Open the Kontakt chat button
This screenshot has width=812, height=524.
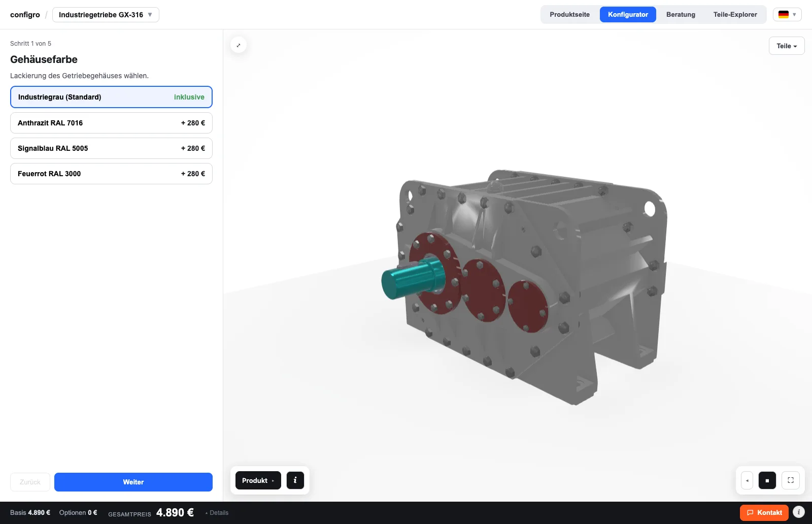pos(764,513)
